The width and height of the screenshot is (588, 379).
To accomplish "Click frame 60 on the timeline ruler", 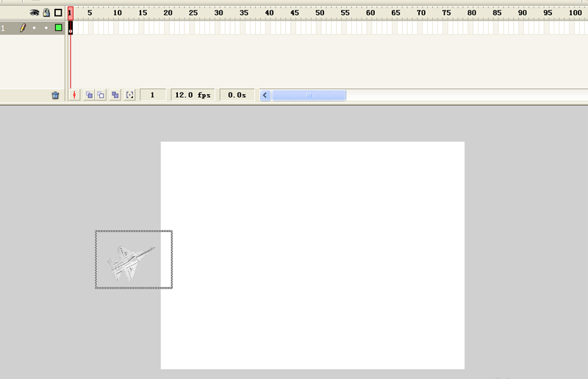I will pyautogui.click(x=370, y=12).
